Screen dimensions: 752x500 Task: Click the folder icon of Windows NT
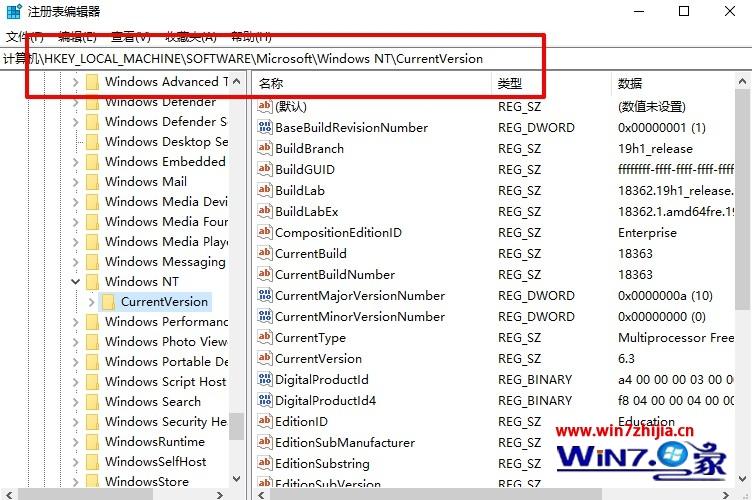(93, 281)
